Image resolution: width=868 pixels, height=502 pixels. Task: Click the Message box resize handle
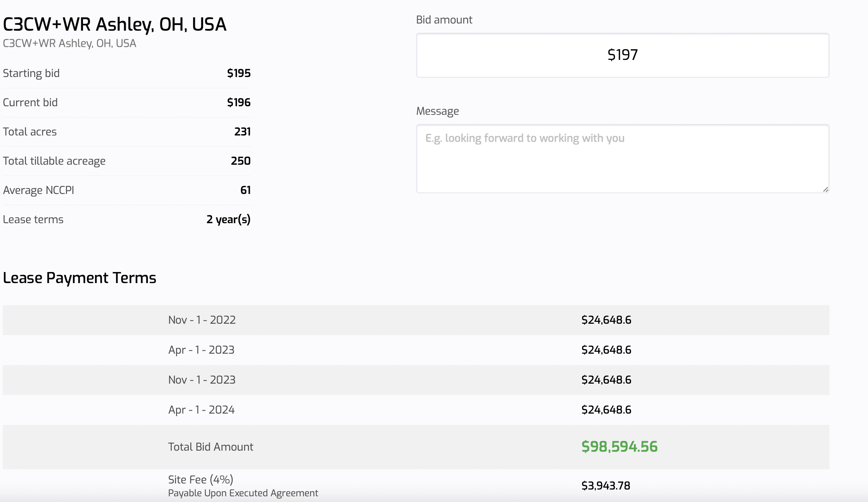point(825,189)
